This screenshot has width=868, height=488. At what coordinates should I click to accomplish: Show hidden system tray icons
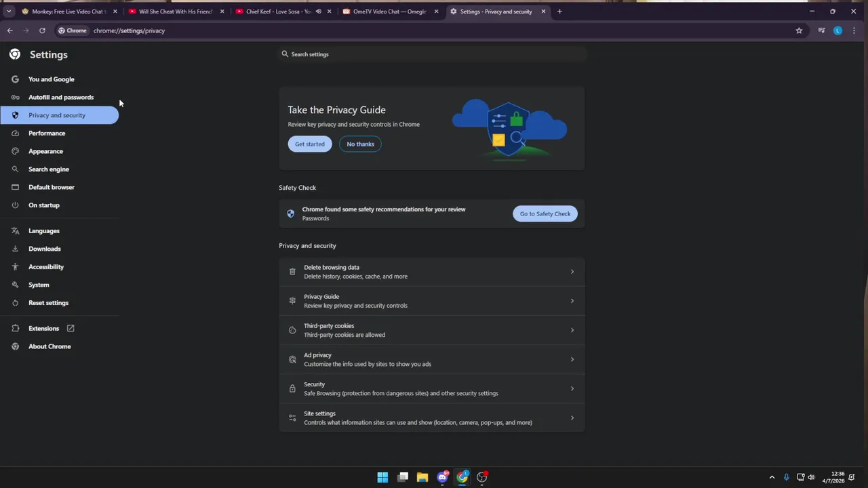[772, 477]
